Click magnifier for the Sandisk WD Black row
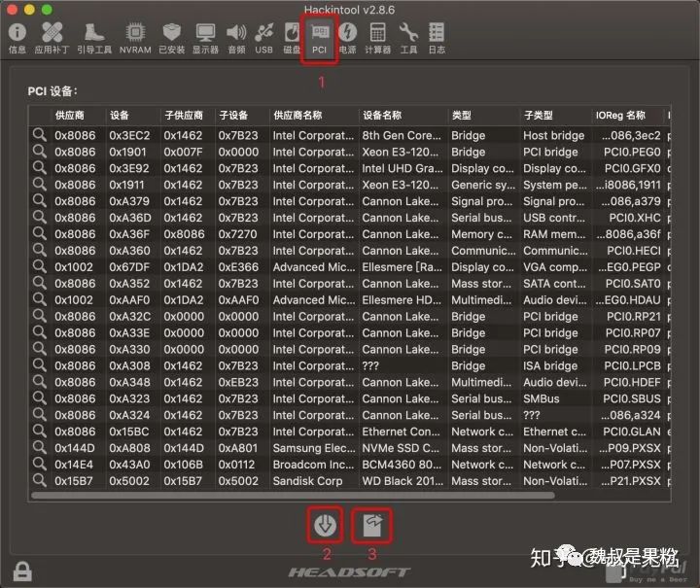Screen dimensions: 700x588 pos(39,480)
